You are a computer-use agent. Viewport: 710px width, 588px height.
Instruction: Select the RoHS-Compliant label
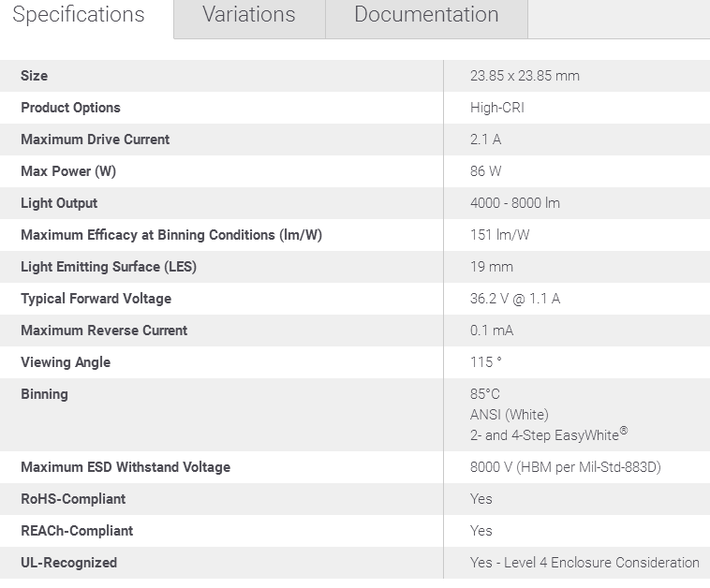[x=73, y=499]
